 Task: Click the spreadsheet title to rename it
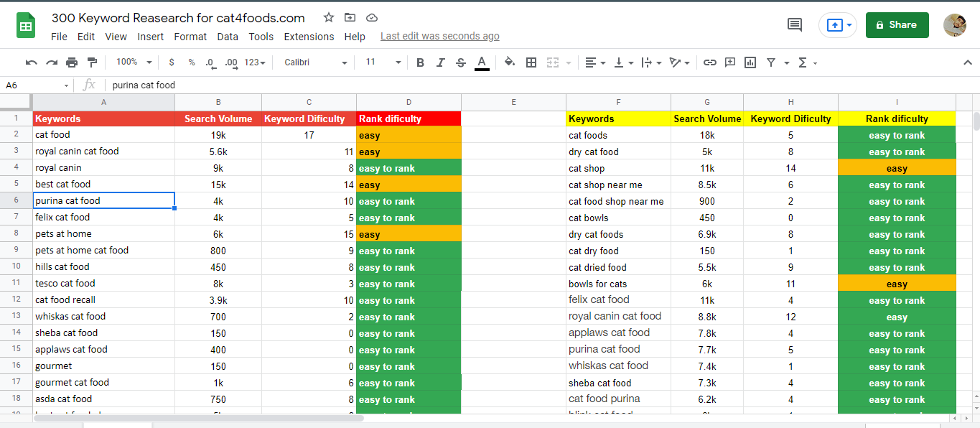178,18
